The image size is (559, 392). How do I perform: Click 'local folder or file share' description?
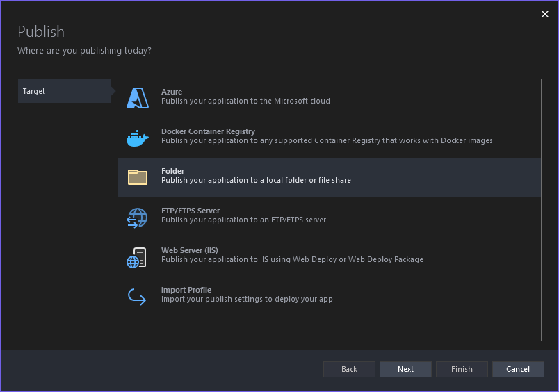tap(256, 180)
